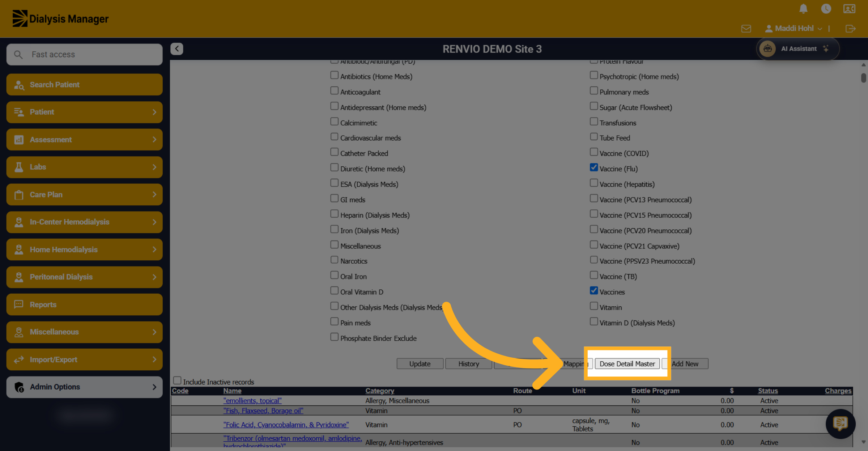The image size is (868, 451).
Task: Open the Home Hemodialysis menu
Action: pos(84,250)
